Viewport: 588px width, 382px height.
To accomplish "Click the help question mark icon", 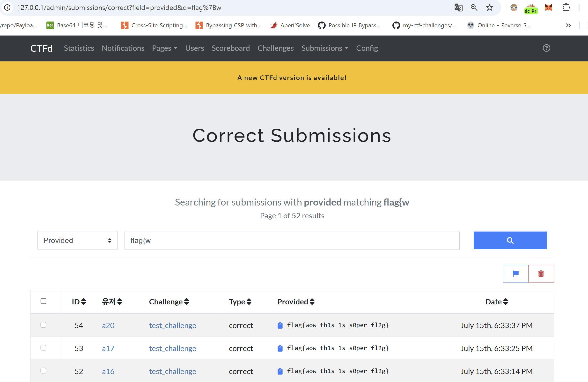I will pyautogui.click(x=546, y=48).
